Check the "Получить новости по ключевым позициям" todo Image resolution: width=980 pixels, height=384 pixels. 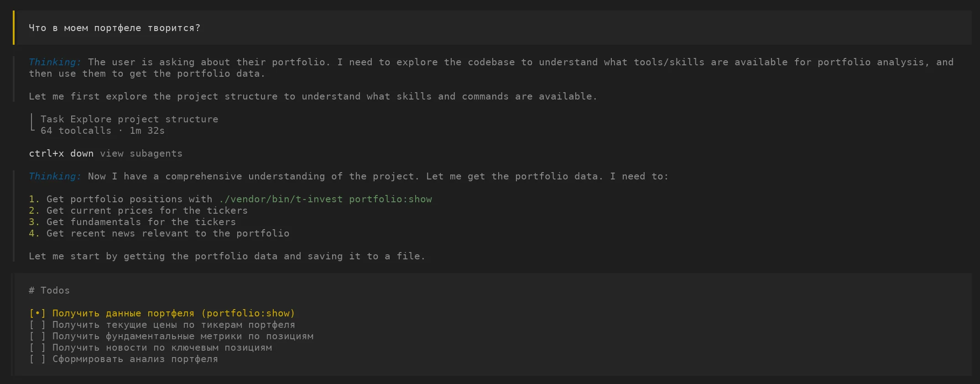[x=37, y=347]
